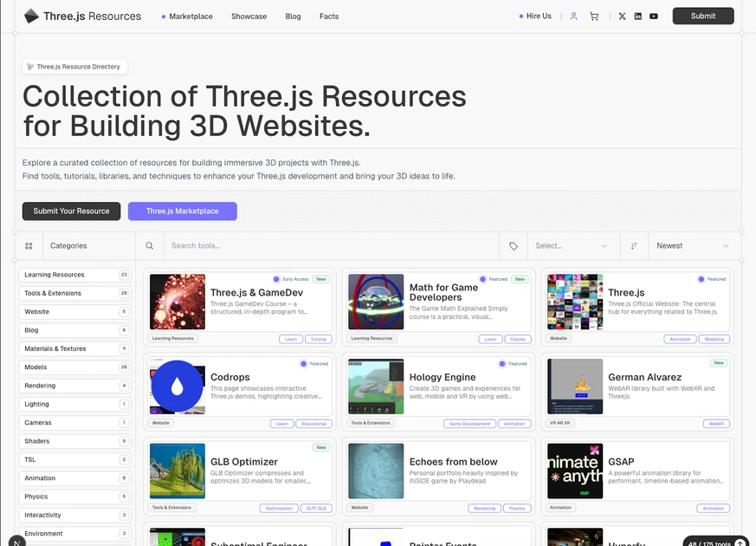Open the Echoes from below thumbnail
Image resolution: width=756 pixels, height=546 pixels.
(x=376, y=471)
